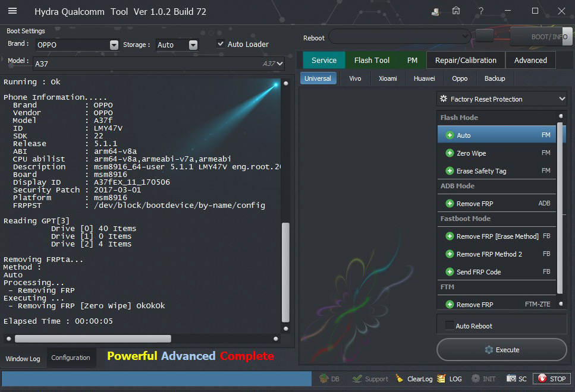Click the gear icon beside Factory Reset Protection
The width and height of the screenshot is (575, 392).
click(x=444, y=99)
